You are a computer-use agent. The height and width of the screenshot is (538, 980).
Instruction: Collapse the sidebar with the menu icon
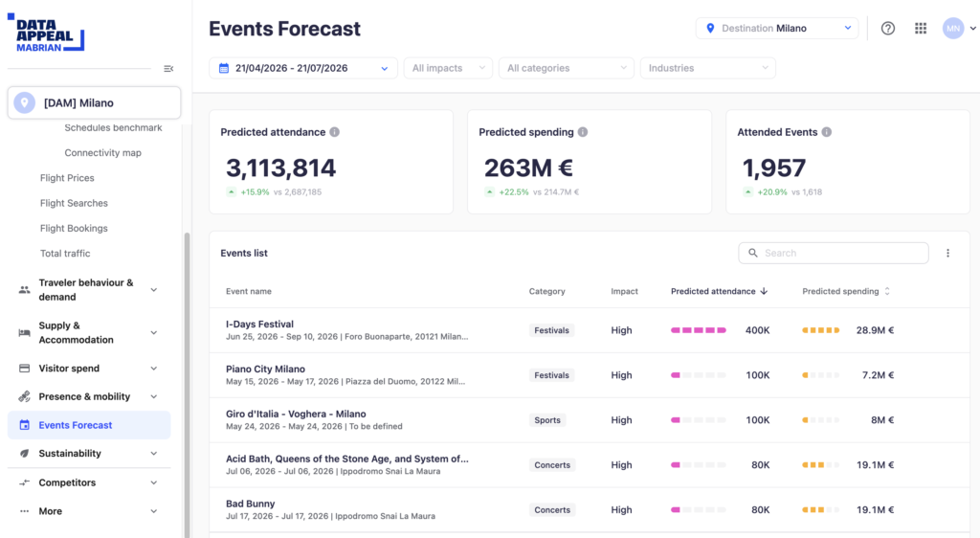168,69
